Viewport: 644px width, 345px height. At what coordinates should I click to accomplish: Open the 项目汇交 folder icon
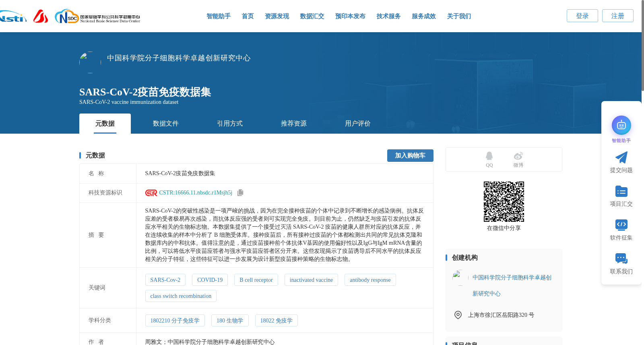point(621,191)
